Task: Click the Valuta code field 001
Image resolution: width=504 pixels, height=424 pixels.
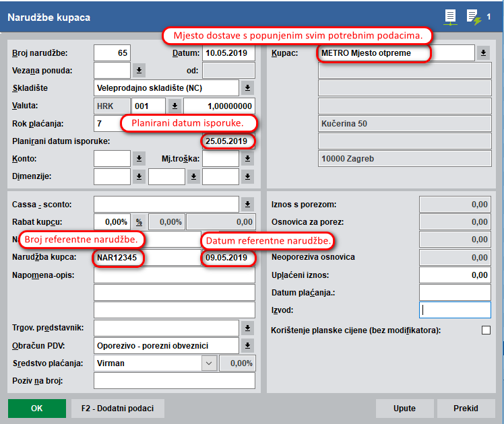Action: [x=148, y=106]
